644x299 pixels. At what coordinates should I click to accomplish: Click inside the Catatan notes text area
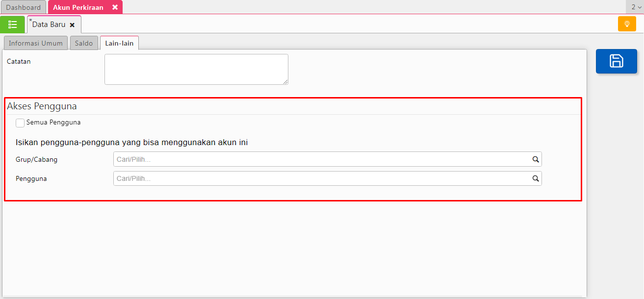click(x=196, y=69)
